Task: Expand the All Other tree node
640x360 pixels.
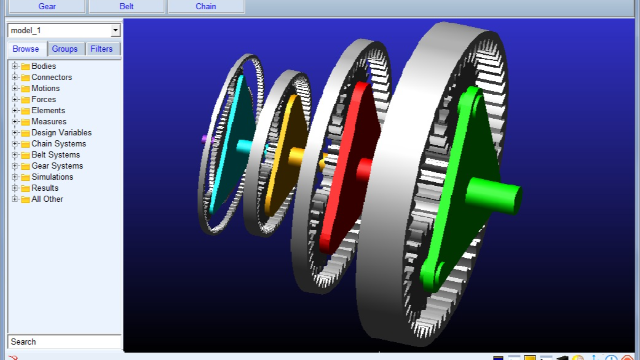Action: tap(15, 199)
